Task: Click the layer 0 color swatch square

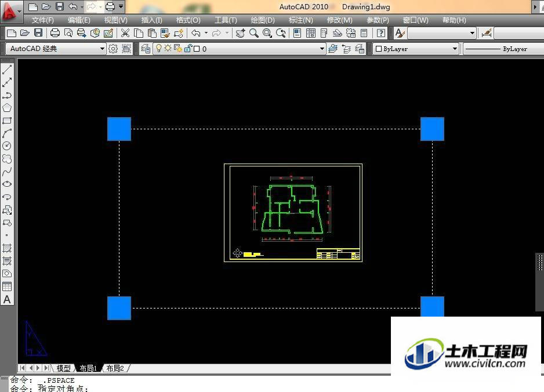Action: point(197,49)
